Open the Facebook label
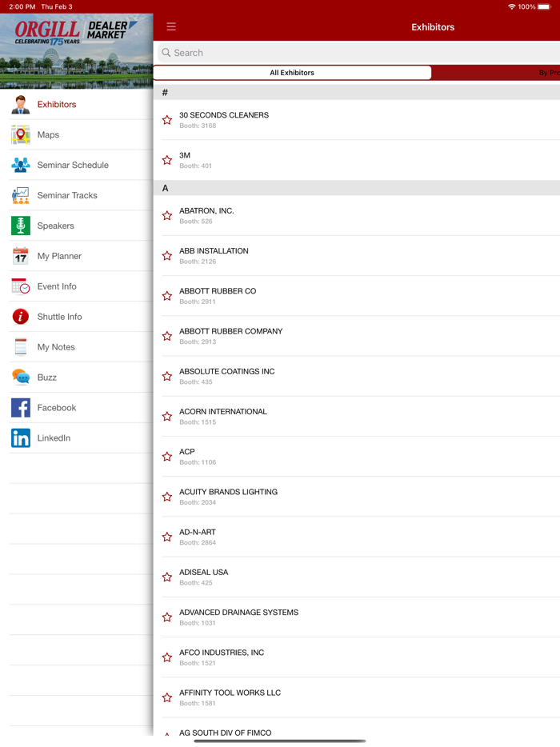 pyautogui.click(x=57, y=408)
